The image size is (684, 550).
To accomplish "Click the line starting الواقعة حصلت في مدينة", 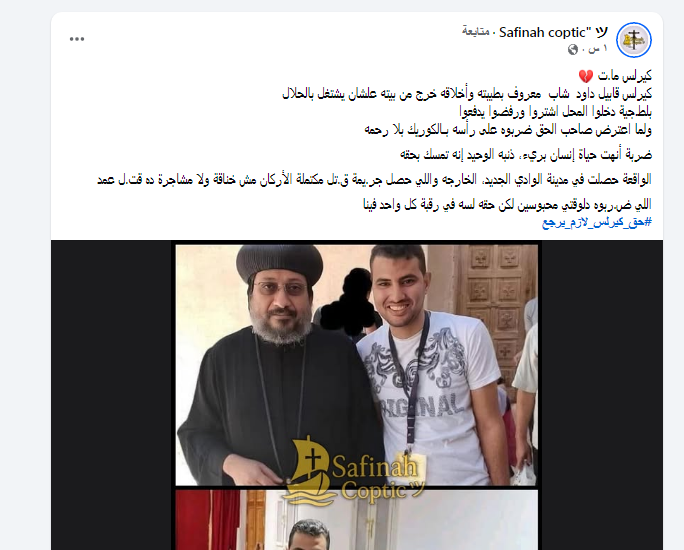I will click(374, 179).
